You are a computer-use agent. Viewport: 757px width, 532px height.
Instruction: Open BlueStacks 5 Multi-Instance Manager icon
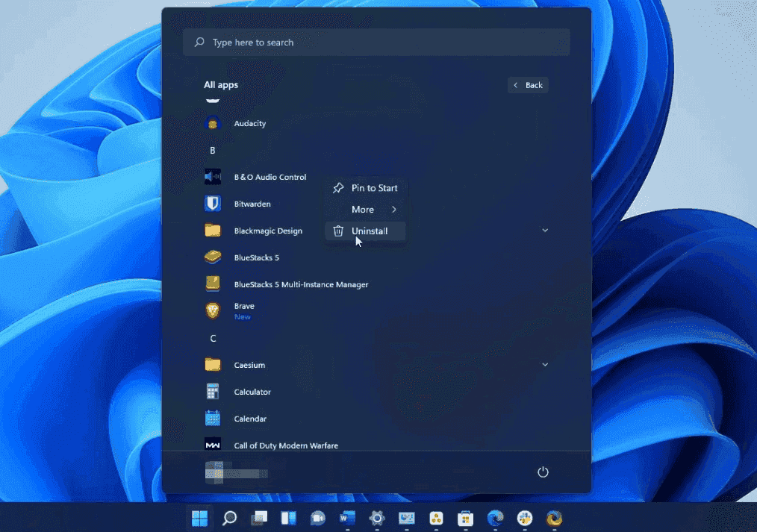213,284
